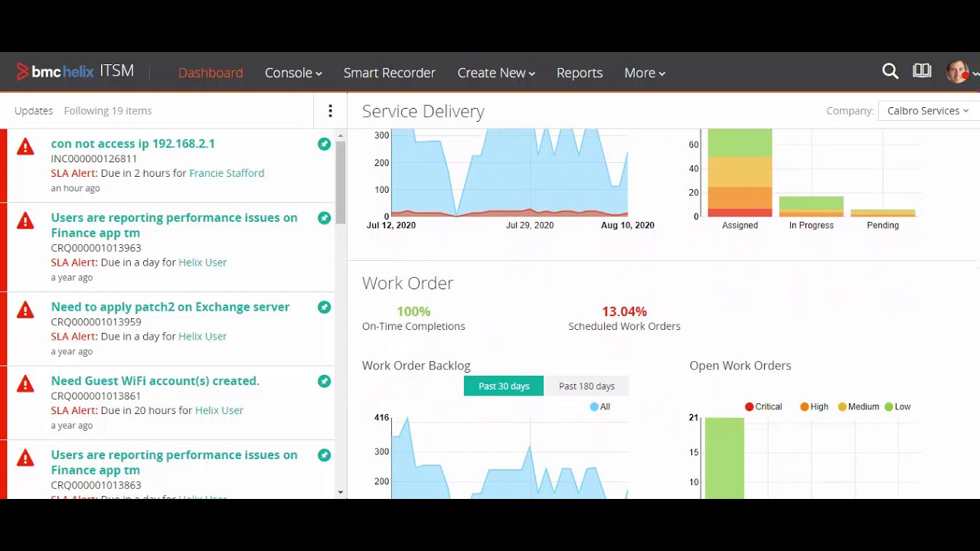Click warning icon for CRQ000001013863 alert
The height and width of the screenshot is (551, 980).
(x=25, y=458)
